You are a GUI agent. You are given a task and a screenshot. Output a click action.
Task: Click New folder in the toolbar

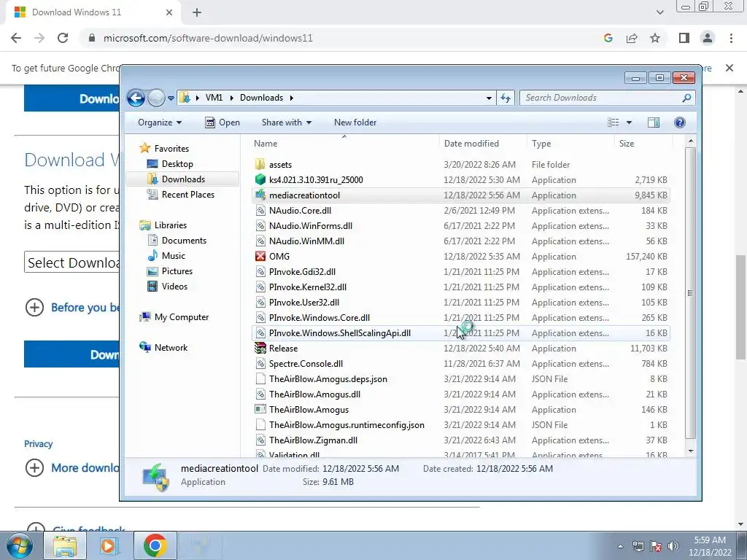355,122
